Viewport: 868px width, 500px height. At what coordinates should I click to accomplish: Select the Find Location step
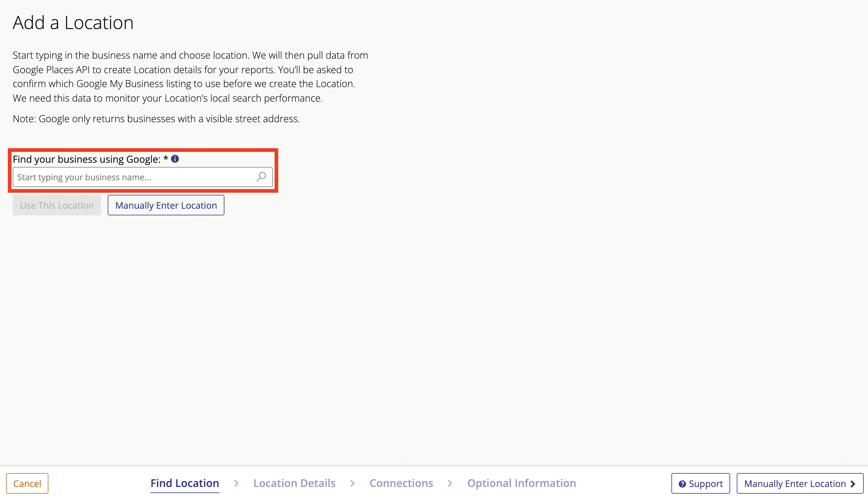tap(185, 483)
